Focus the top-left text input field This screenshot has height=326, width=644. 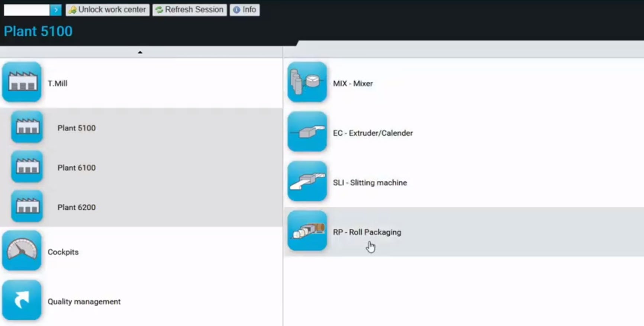point(27,10)
